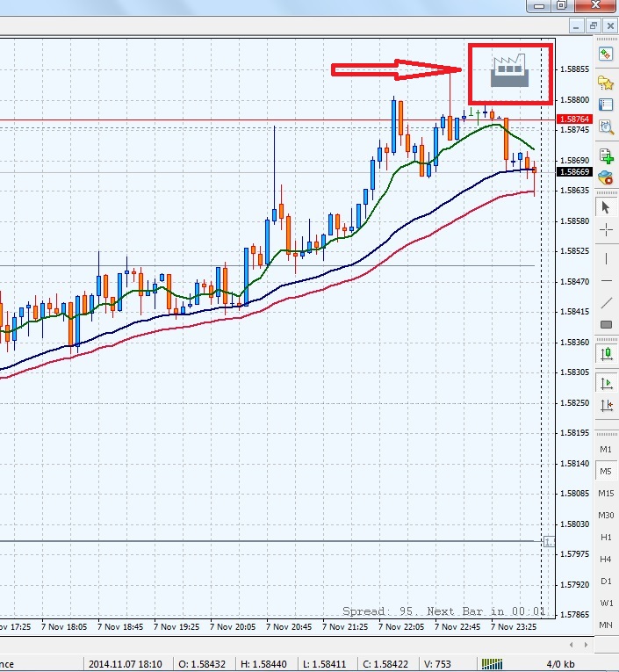Click the Spread: 95 Next Bar text

pos(443,611)
